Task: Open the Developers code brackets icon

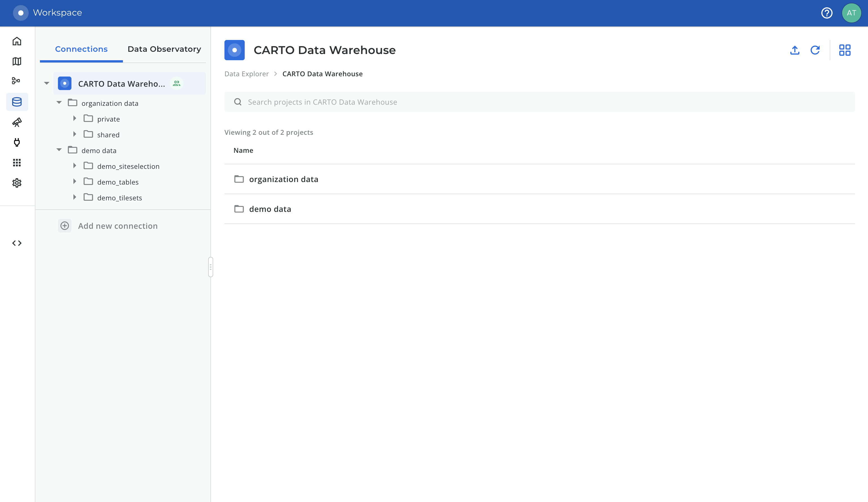Action: (x=17, y=243)
